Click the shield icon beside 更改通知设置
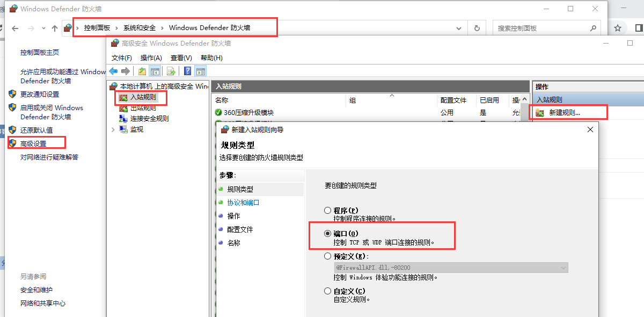The image size is (644, 317). pyautogui.click(x=13, y=93)
